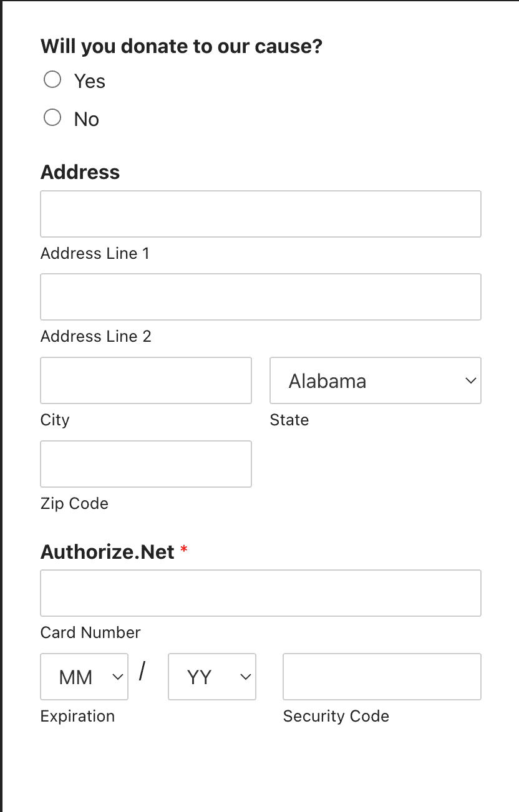The width and height of the screenshot is (519, 812).
Task: Click the "Will you donate to our cause?" question
Action: tap(181, 46)
